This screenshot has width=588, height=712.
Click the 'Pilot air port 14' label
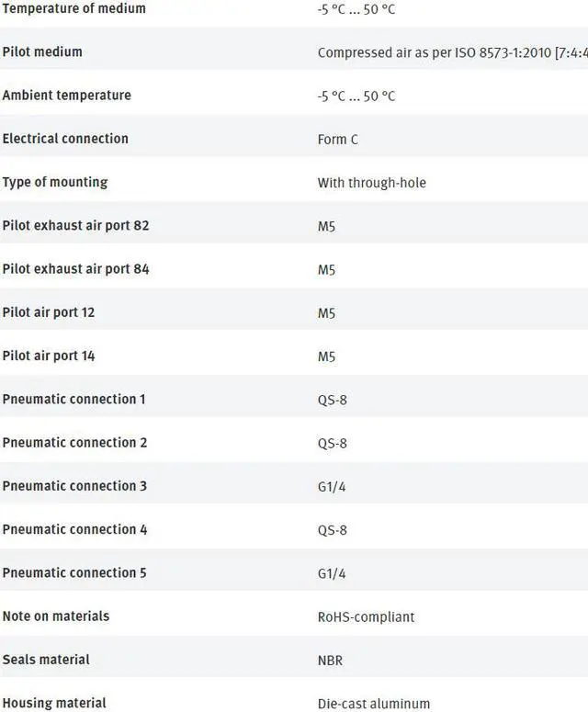[x=49, y=356]
